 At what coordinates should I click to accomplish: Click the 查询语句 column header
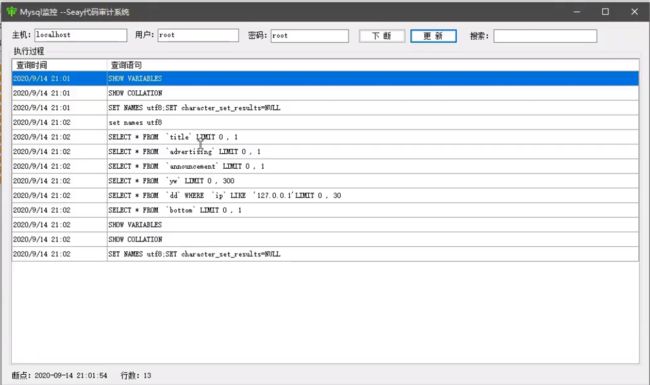[x=373, y=65]
